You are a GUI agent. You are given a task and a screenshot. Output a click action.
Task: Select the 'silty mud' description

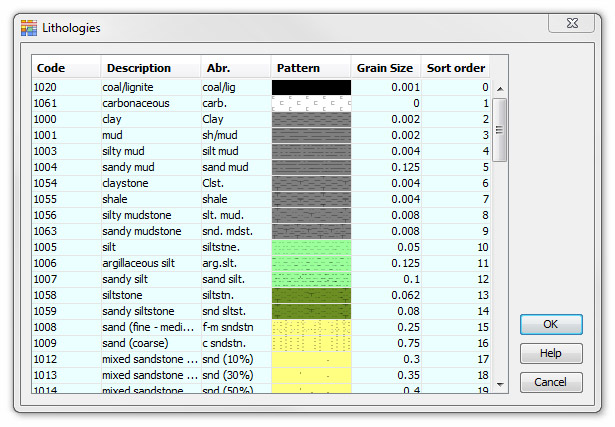(151, 151)
